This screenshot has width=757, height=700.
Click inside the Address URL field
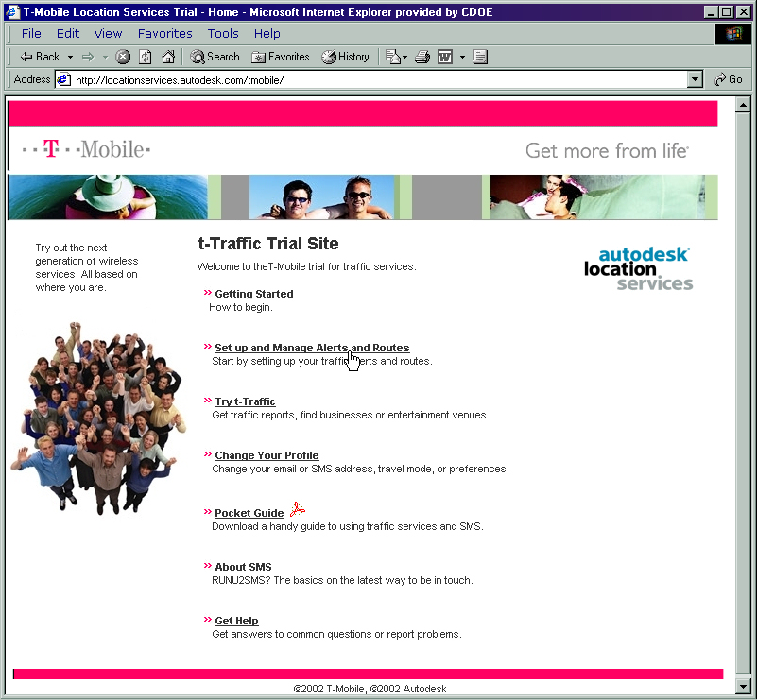(379, 79)
